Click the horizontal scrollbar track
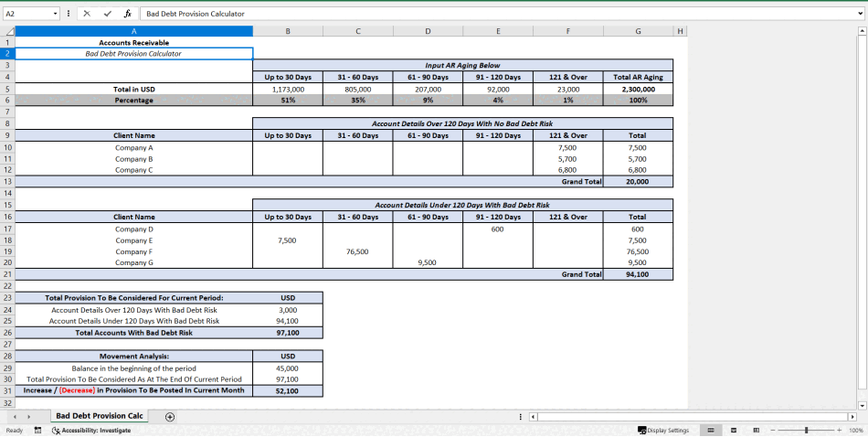The image size is (868, 437). [693, 417]
